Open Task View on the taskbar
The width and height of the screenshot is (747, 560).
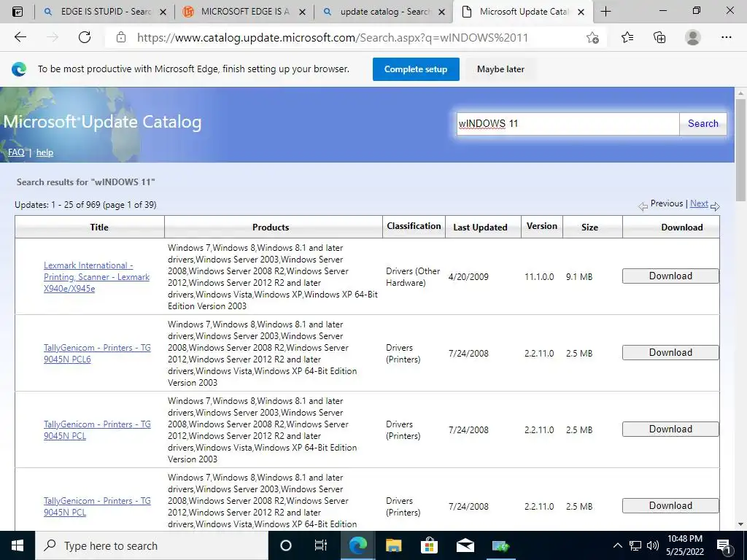321,545
